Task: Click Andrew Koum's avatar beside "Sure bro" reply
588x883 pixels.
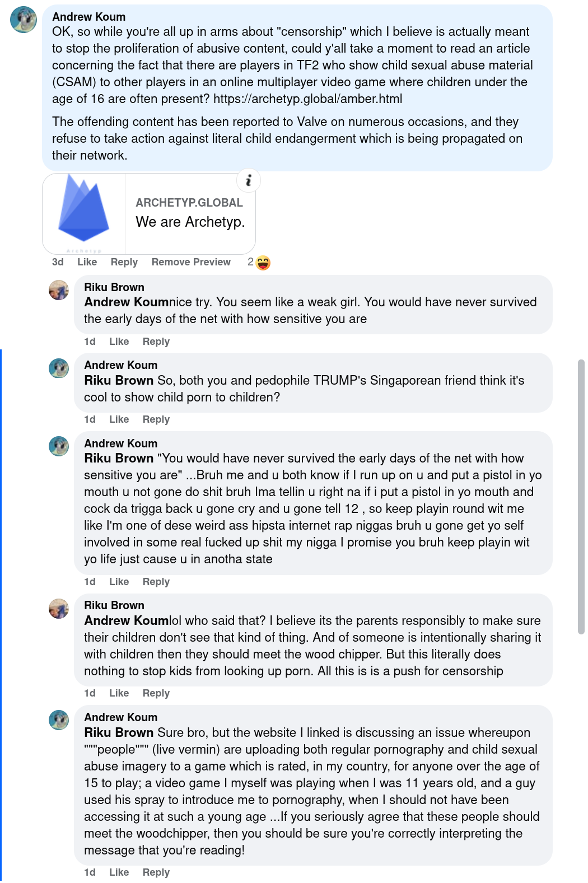Action: point(59,720)
